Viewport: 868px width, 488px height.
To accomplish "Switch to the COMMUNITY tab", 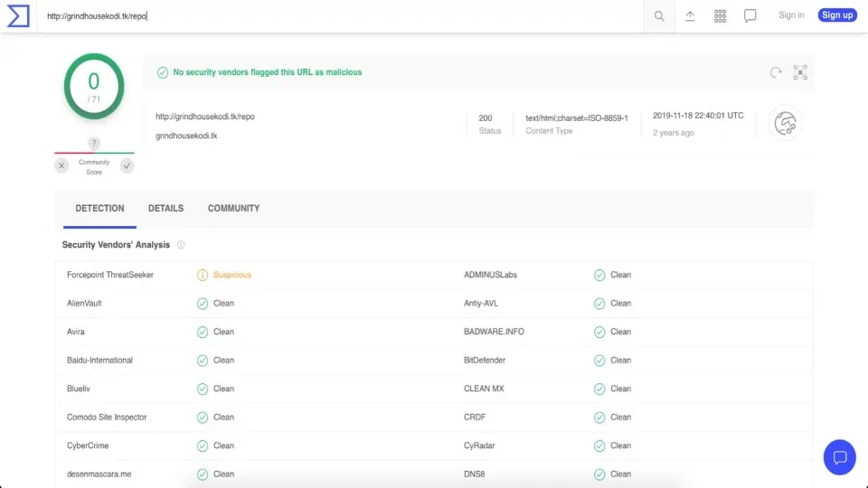I will 233,209.
